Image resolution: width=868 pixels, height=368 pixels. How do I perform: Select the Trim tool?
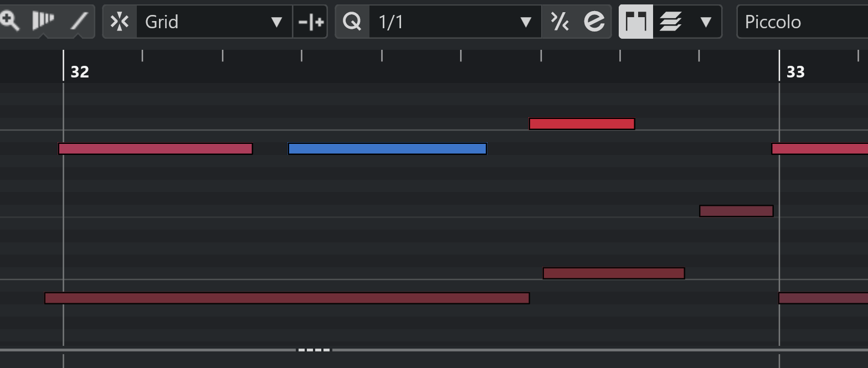click(x=43, y=21)
